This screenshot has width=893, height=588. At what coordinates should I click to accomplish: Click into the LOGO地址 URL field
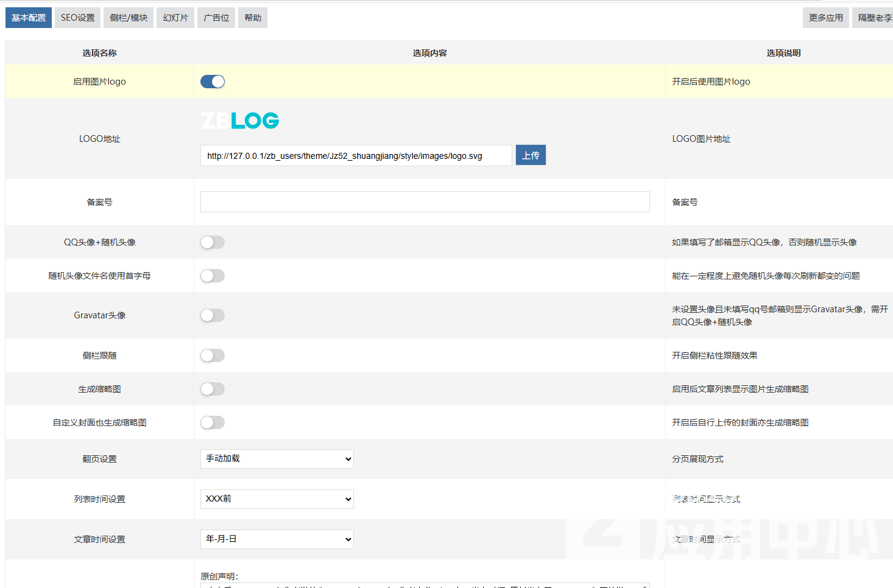pos(356,156)
